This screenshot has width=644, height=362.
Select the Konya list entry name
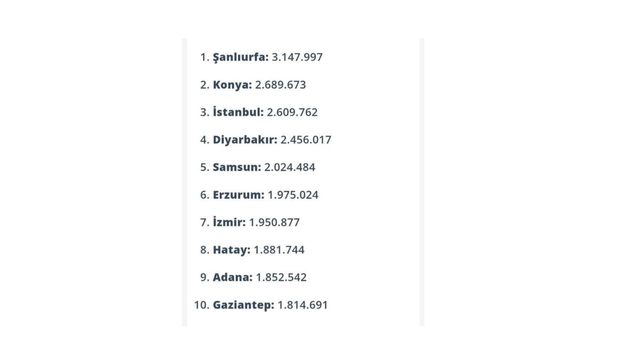point(232,85)
